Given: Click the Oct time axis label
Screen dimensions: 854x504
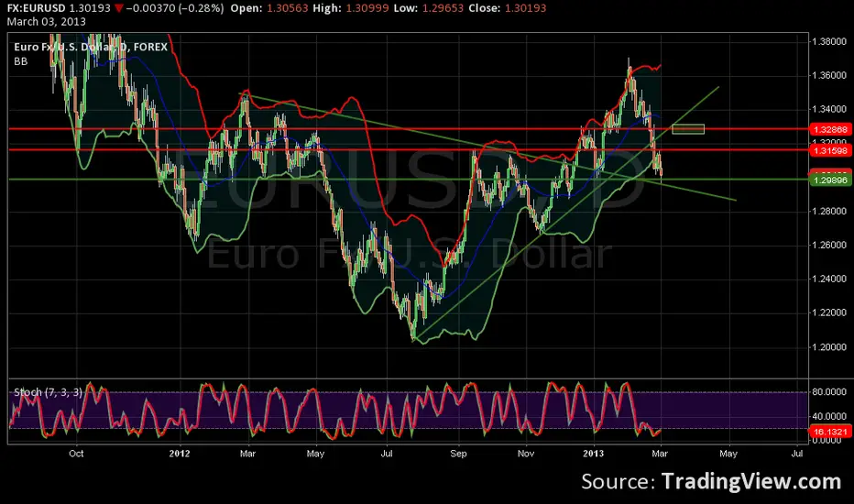Looking at the screenshot, I should (x=76, y=454).
